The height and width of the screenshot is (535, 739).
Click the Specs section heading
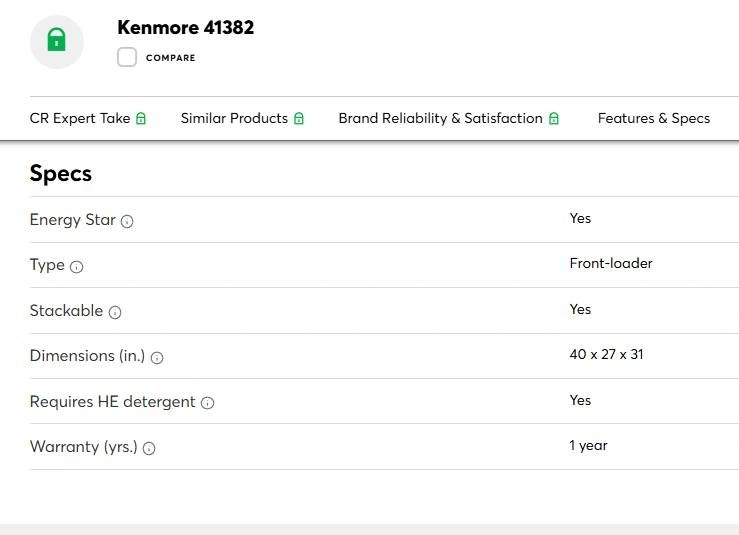(x=61, y=173)
